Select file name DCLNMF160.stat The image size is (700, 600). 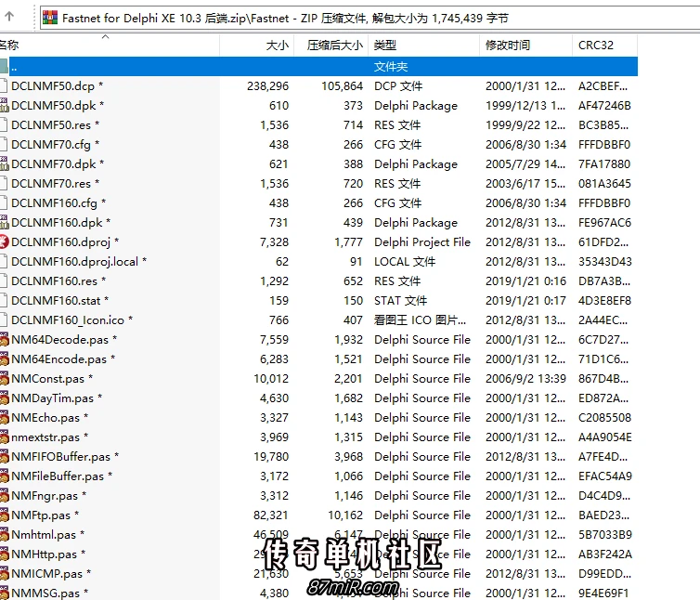tap(59, 301)
